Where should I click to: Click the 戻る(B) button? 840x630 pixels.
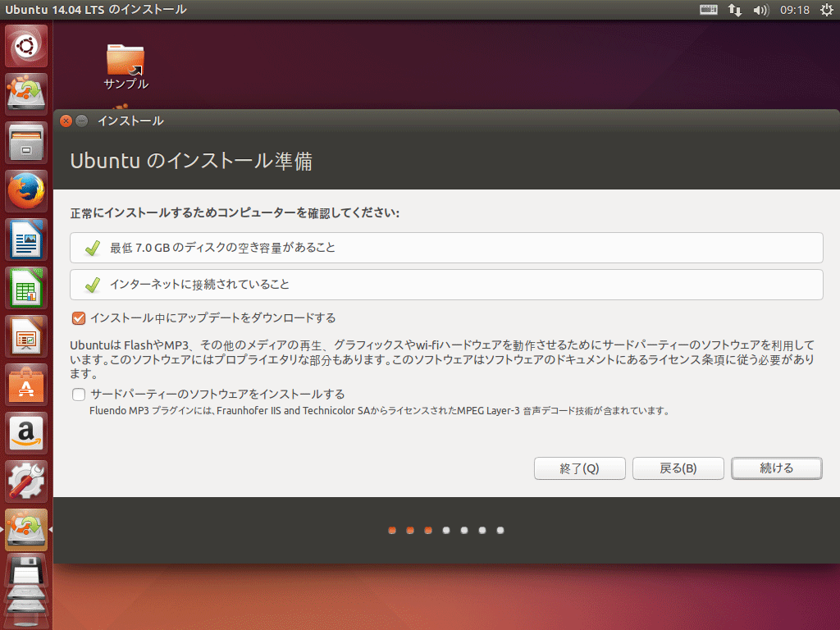(x=678, y=468)
